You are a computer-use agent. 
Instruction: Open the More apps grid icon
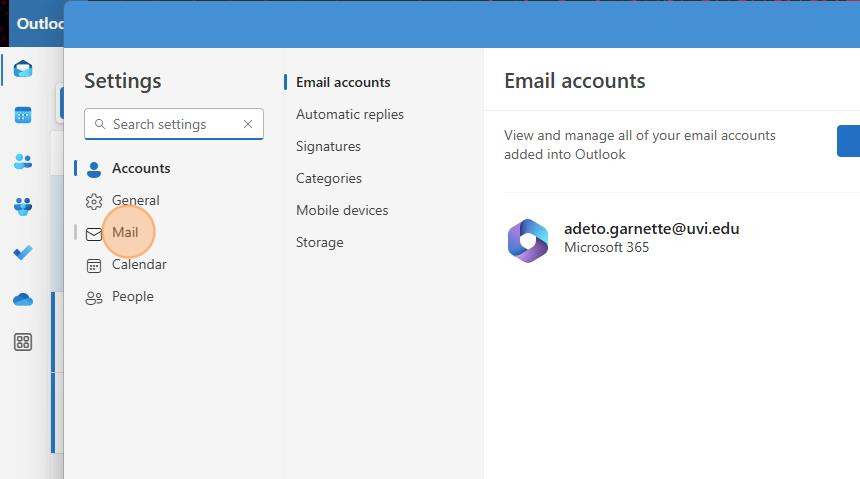coord(22,342)
